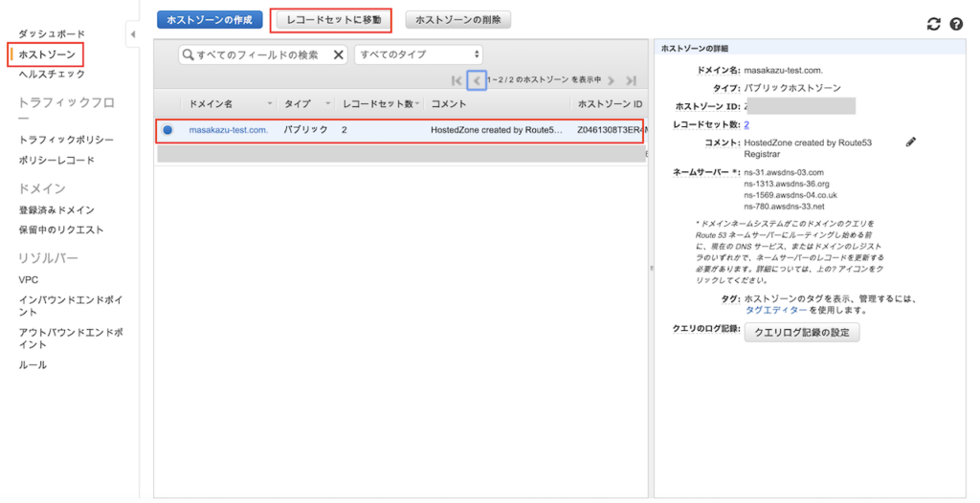Screen dimensions: 980x503
Task: Jump to last page of hosted zones
Action: pos(631,80)
